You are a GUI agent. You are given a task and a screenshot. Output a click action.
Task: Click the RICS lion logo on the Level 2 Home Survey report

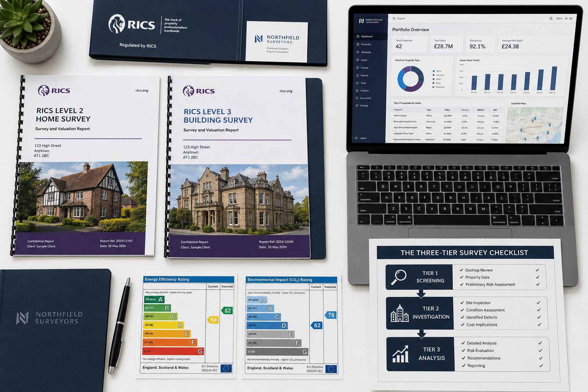(44, 90)
